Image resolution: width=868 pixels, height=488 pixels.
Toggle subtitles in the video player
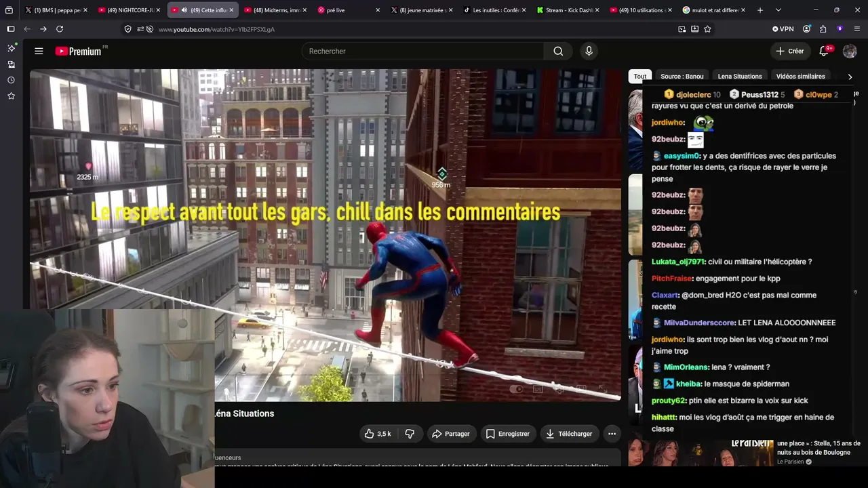538,389
